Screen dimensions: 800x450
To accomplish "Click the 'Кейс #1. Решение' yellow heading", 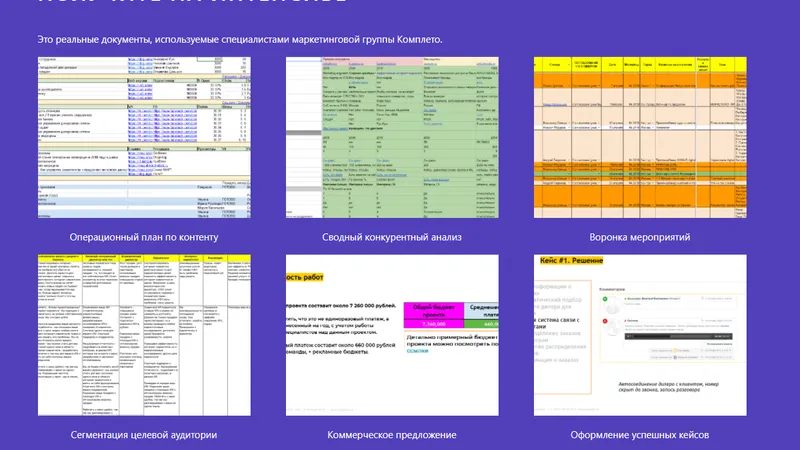I will click(x=571, y=261).
